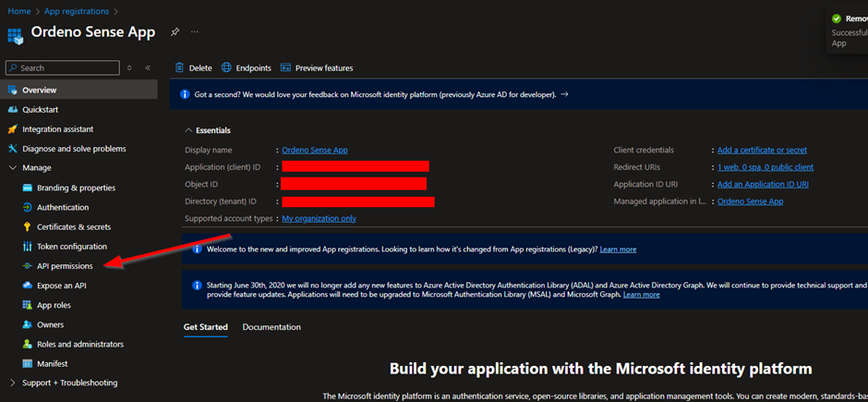
Task: Expand Support + Troubleshooting section
Action: click(13, 383)
